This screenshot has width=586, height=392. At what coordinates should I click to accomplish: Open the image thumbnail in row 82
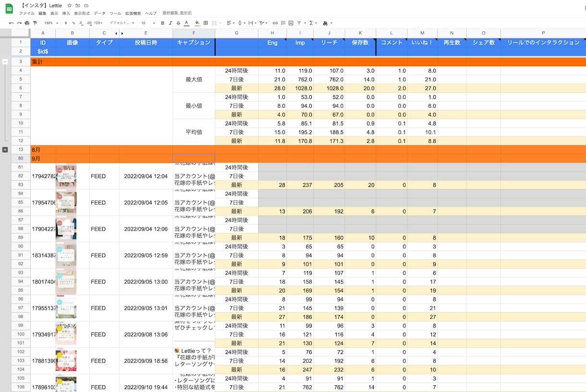pos(66,176)
